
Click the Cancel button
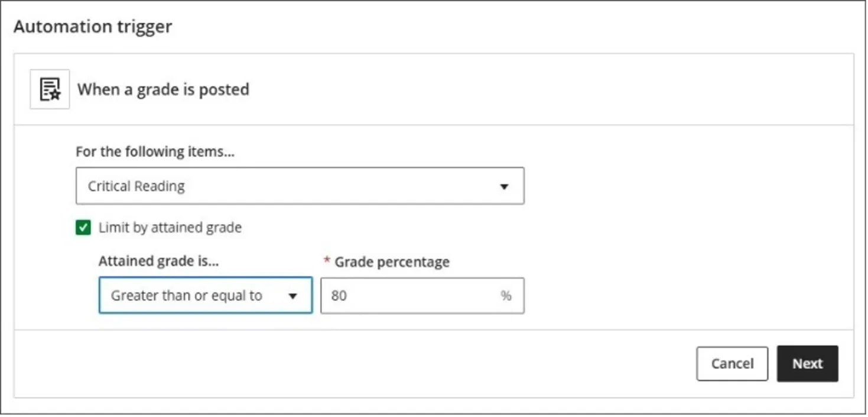pyautogui.click(x=732, y=364)
